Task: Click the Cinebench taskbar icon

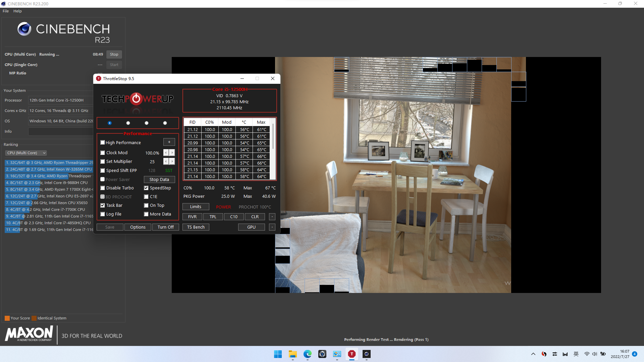Action: tap(366, 354)
